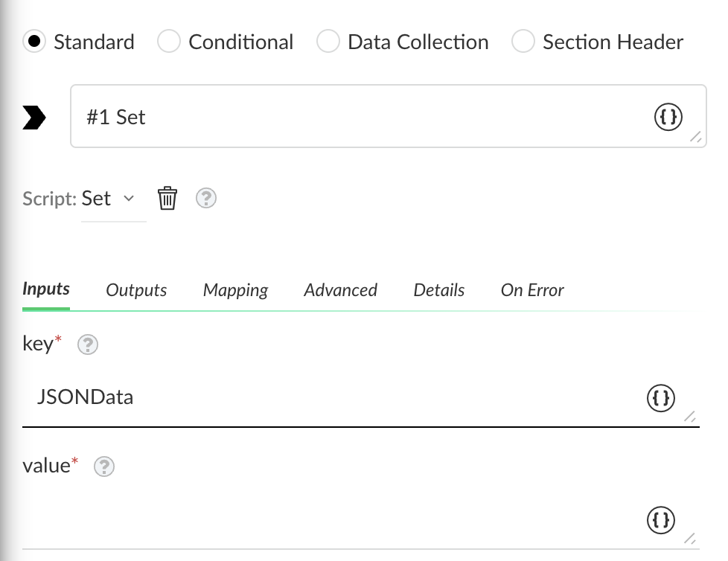The width and height of the screenshot is (728, 561).
Task: Click the key input containing JSONData
Action: [361, 397]
